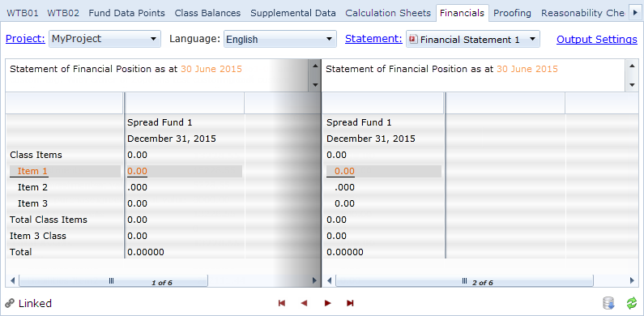This screenshot has height=316, width=644.
Task: Go to next page red arrow
Action: click(327, 303)
